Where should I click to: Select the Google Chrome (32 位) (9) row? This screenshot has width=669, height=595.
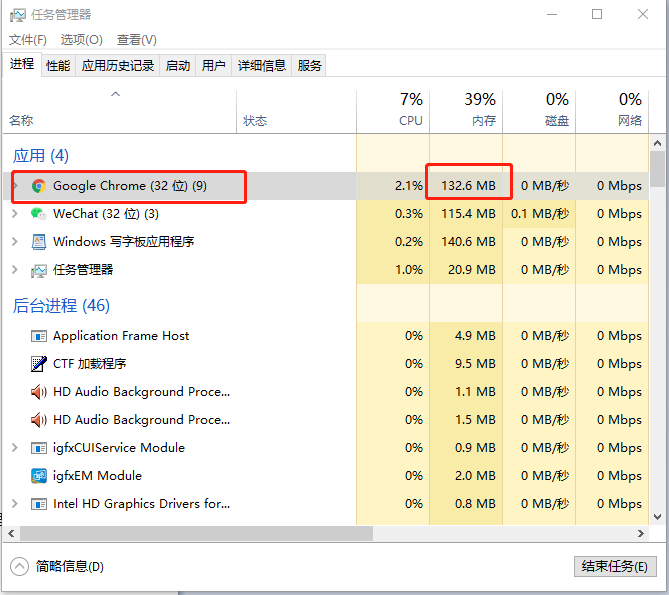[326, 186]
